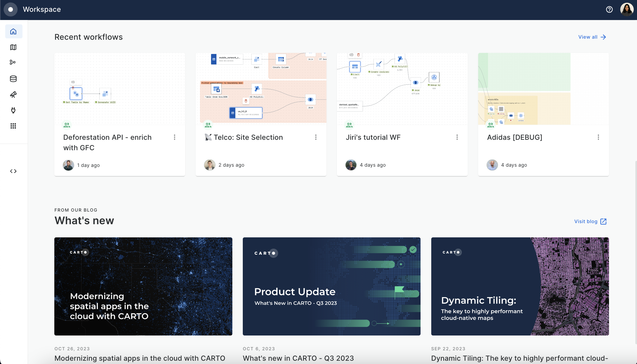Viewport: 637px width, 364px height.
Task: Open Telco: Site Selection workflow title
Action: click(244, 137)
